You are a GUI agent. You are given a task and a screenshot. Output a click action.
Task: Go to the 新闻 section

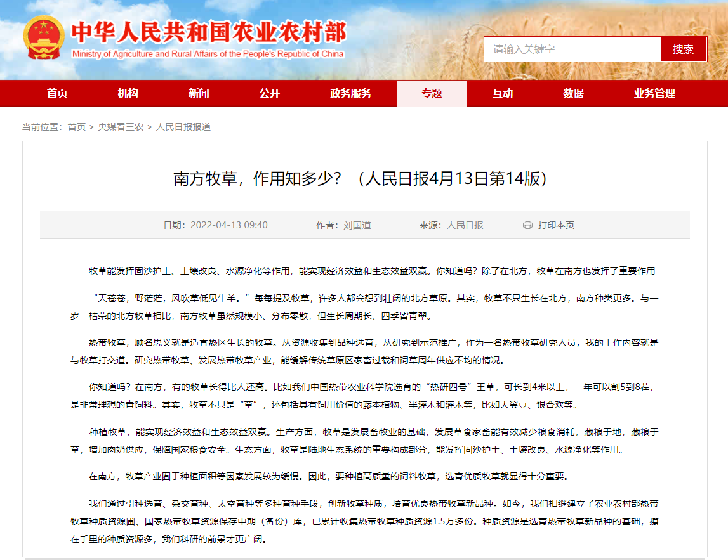click(199, 93)
